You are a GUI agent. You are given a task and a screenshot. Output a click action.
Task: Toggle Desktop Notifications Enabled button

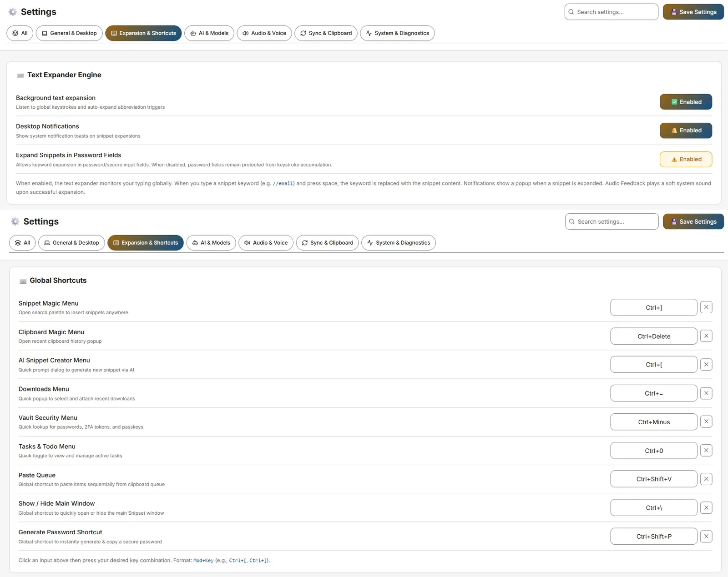pos(686,130)
